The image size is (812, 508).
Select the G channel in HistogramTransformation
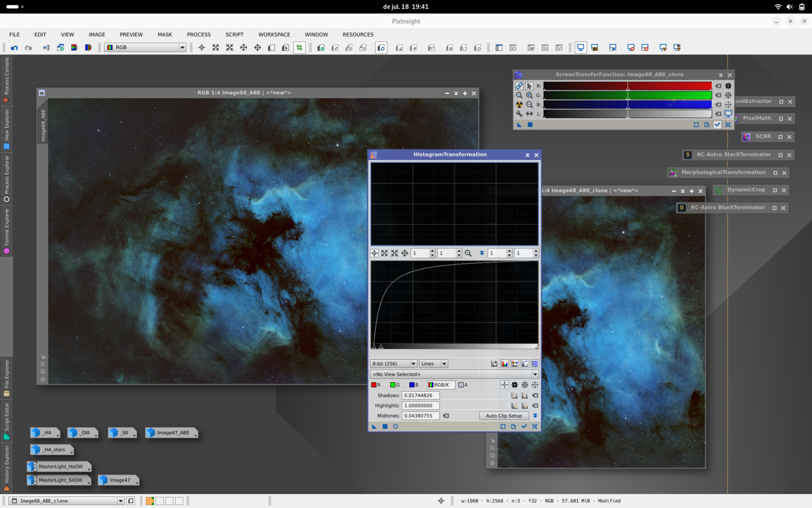click(x=395, y=385)
